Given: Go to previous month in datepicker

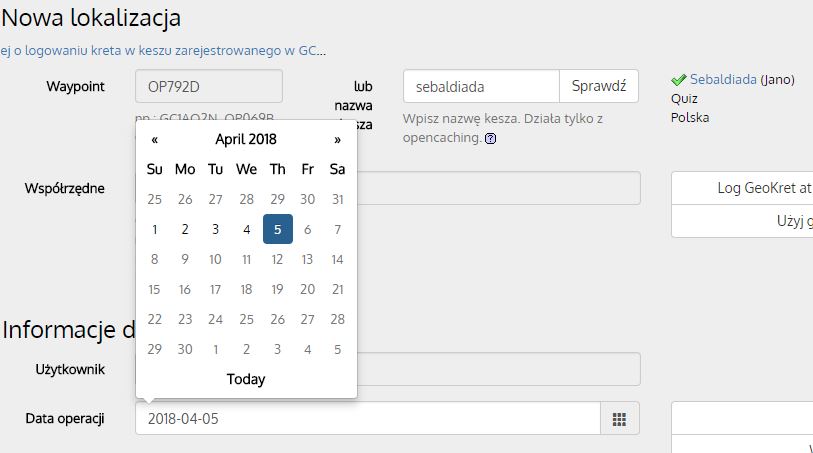Looking at the screenshot, I should 154,139.
